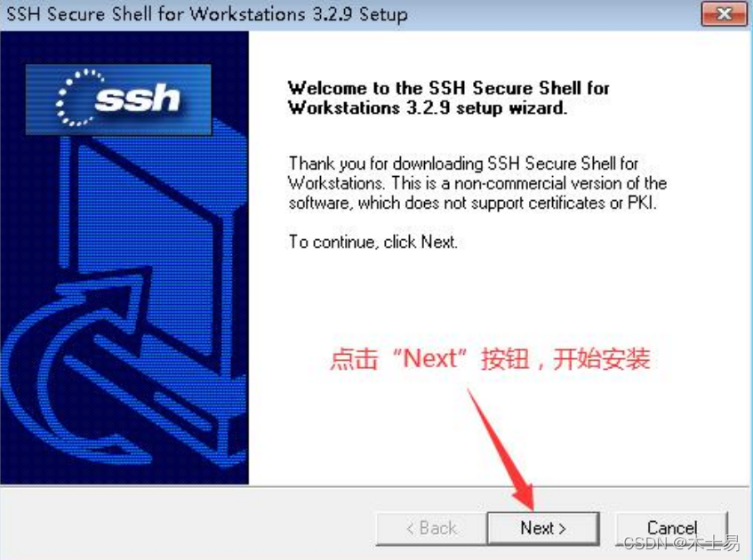
Task: Click the 'Thank you for downloading' paragraph
Action: click(x=477, y=183)
